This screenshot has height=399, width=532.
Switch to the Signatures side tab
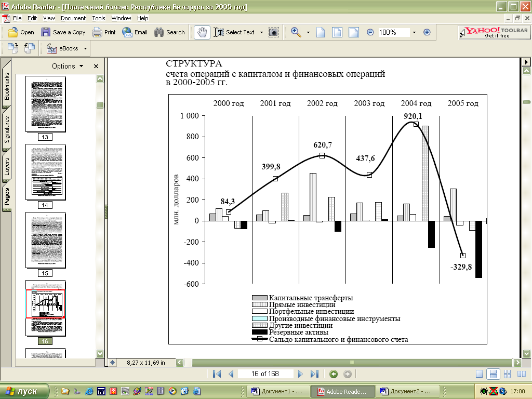coord(7,129)
